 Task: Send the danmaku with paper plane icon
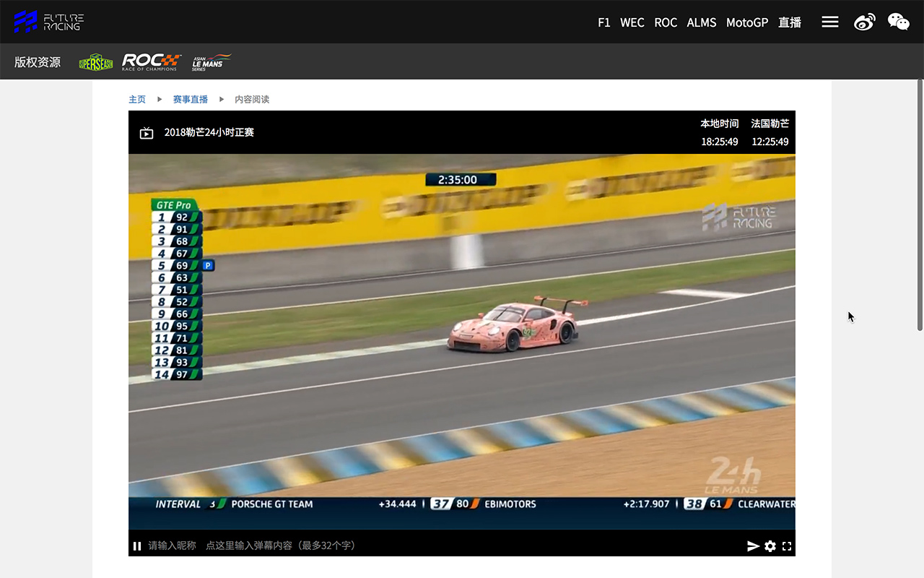(753, 546)
